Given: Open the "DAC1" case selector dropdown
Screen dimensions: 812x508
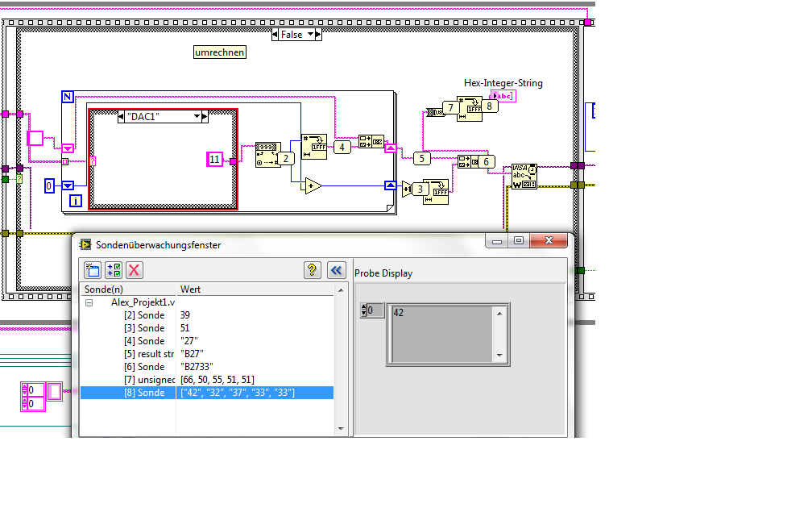Looking at the screenshot, I should coord(196,117).
